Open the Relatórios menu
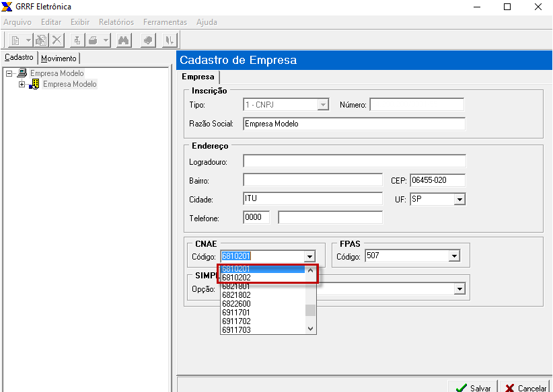553x392 pixels. coord(116,22)
